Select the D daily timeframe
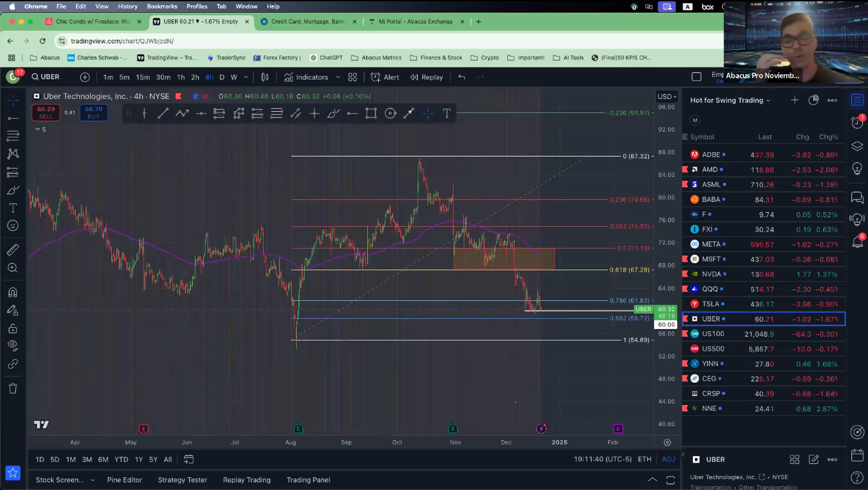 (222, 77)
